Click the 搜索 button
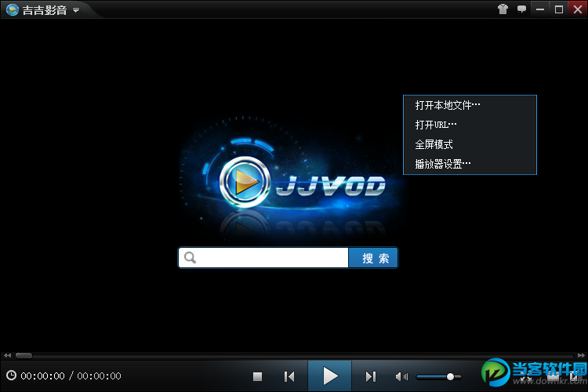The image size is (588, 392). 373,258
